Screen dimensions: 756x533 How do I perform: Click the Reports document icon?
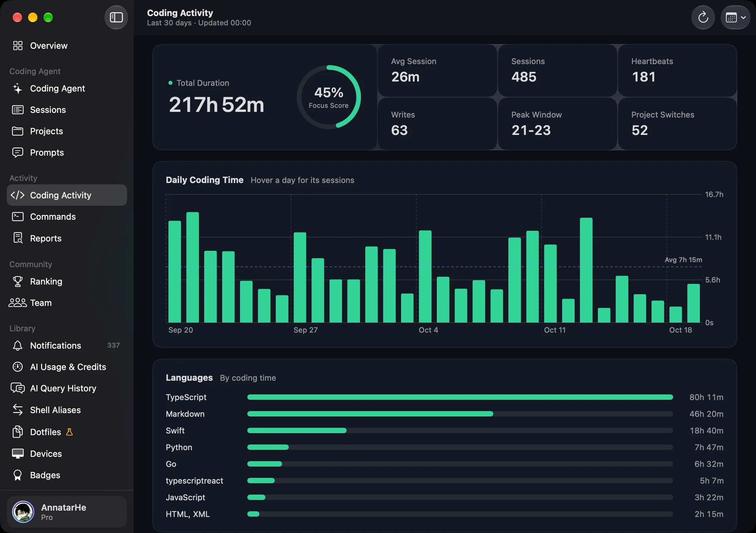18,238
